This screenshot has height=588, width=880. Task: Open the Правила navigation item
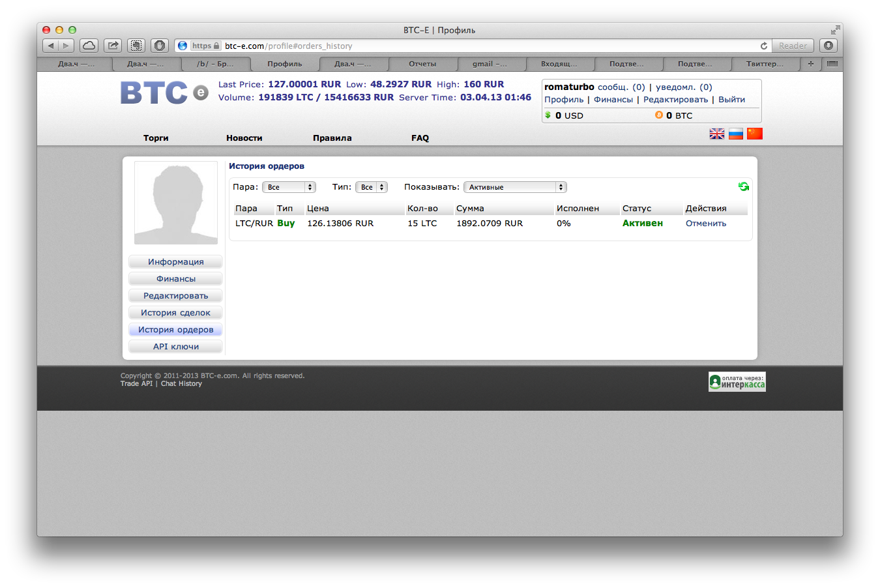[x=332, y=138]
